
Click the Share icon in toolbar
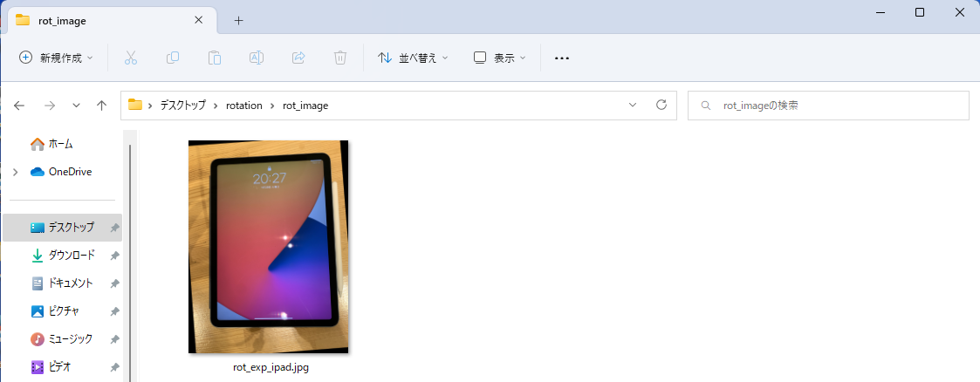pyautogui.click(x=298, y=58)
